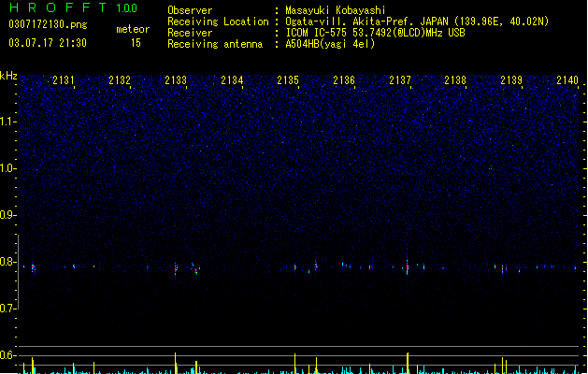Click the date text 03.07.17 21:30

48,43
